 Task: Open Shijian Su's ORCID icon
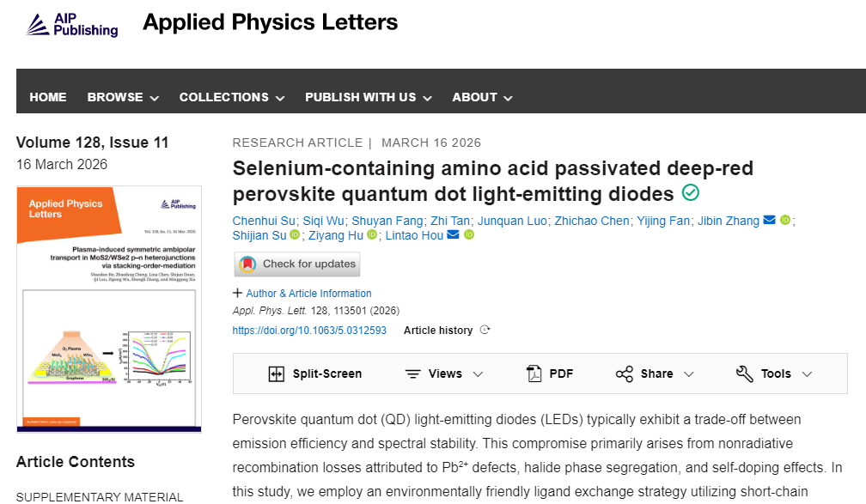295,235
